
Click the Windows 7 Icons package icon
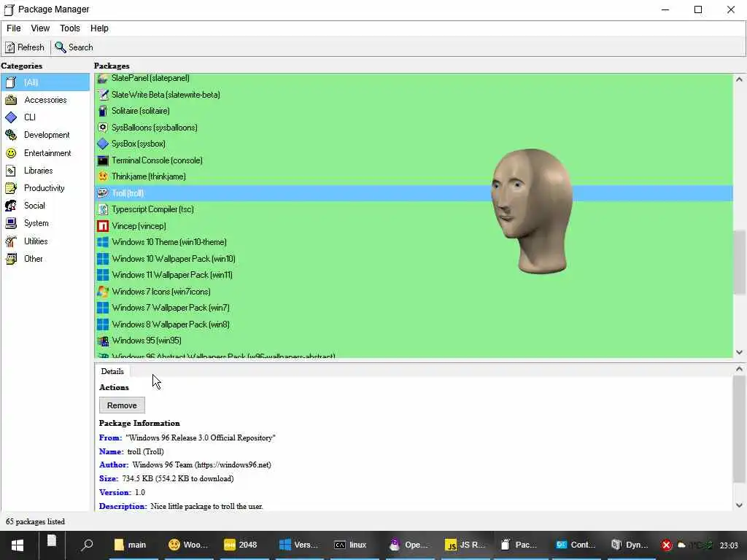pos(103,292)
